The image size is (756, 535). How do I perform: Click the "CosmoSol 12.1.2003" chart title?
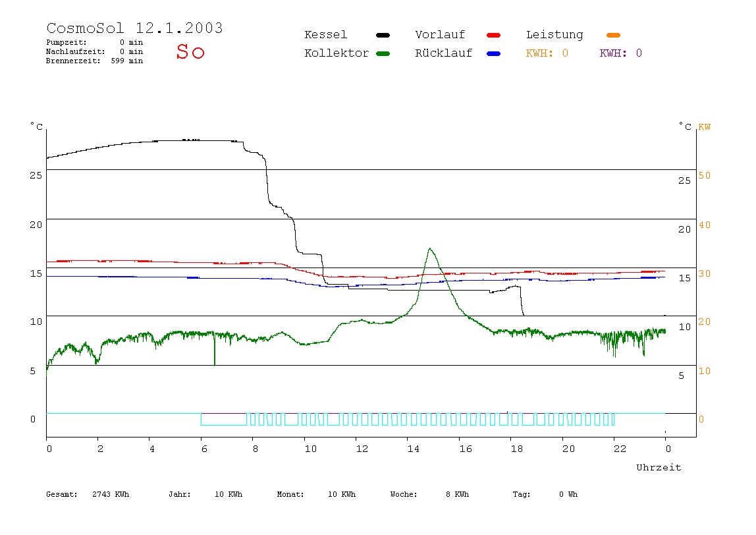coord(134,28)
